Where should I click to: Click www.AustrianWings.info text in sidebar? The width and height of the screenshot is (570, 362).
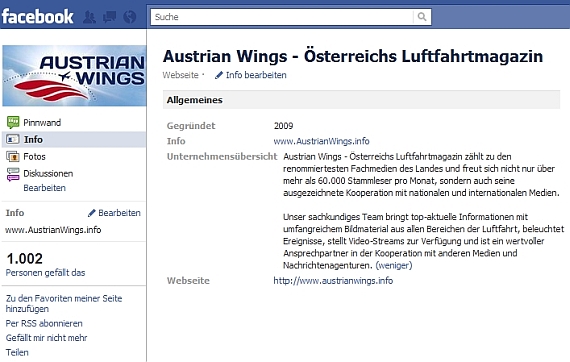[x=53, y=230]
